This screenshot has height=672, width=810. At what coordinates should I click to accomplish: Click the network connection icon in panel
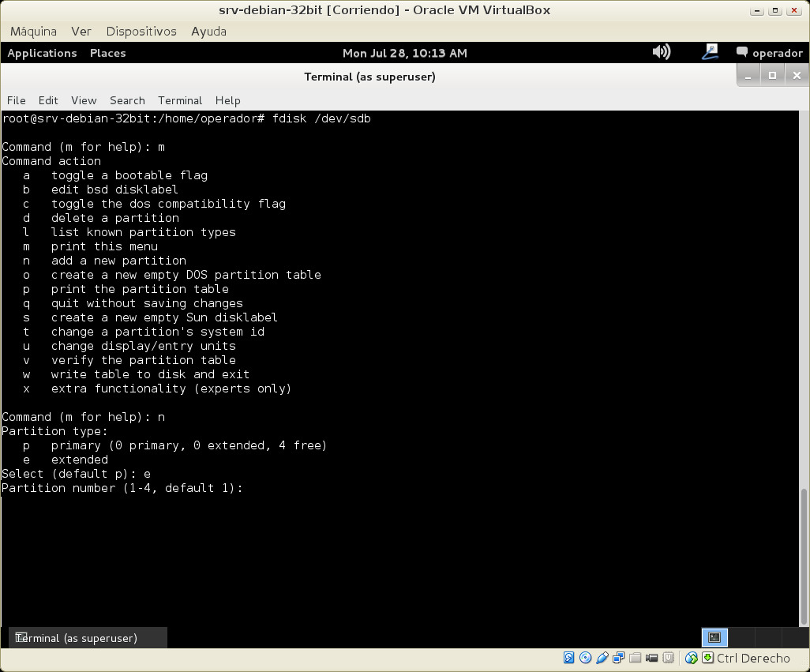[x=710, y=52]
